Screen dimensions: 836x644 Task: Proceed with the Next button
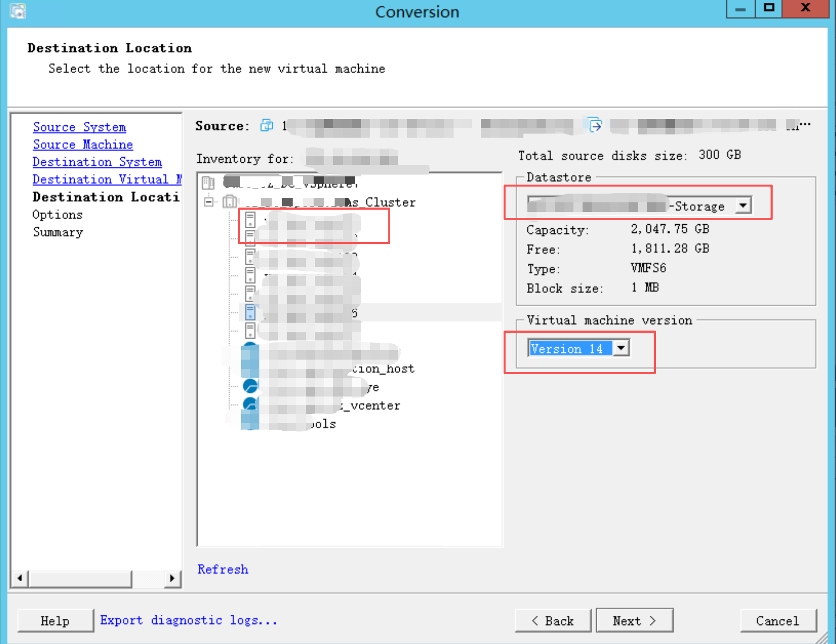coord(634,620)
